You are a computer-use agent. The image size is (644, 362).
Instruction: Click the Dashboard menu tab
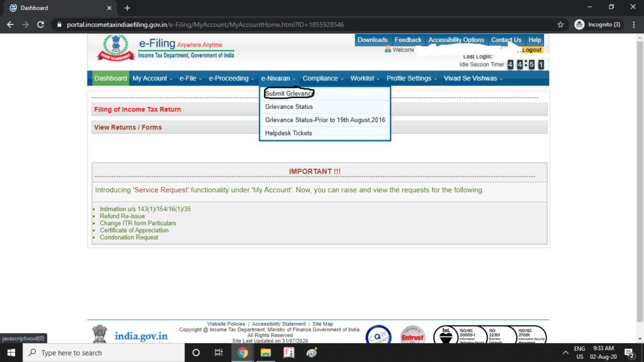click(111, 79)
